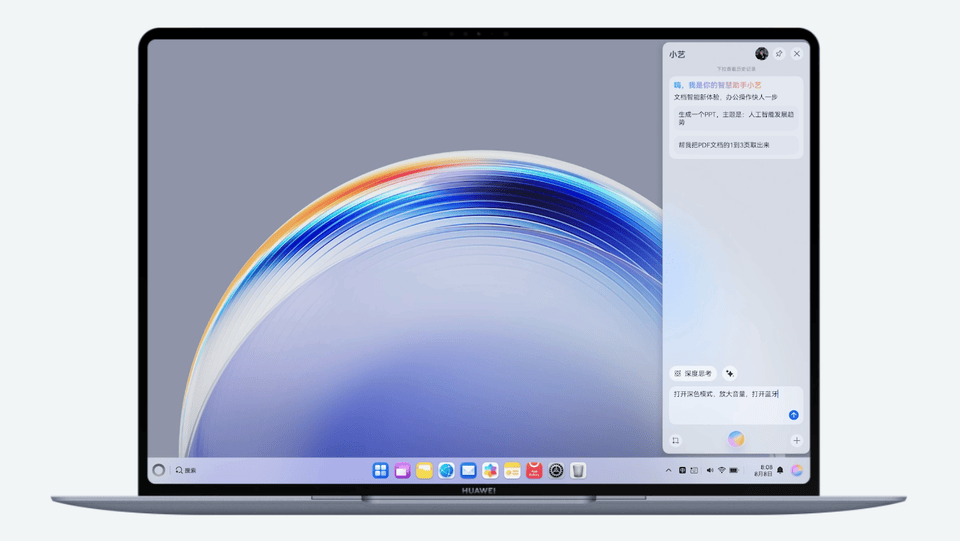This screenshot has width=960, height=541.
Task: Click the volume speaker tray icon
Action: click(x=710, y=470)
